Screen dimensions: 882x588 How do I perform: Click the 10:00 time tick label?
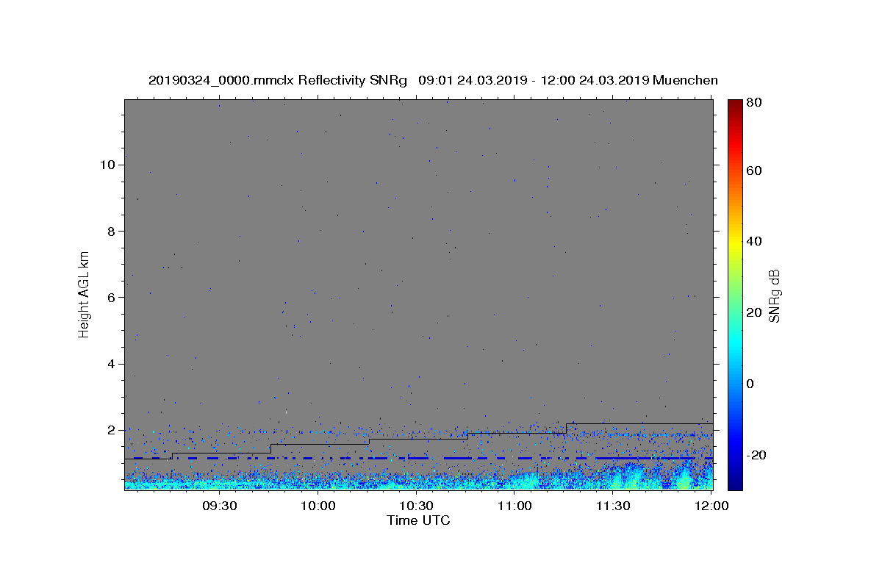pyautogui.click(x=318, y=506)
